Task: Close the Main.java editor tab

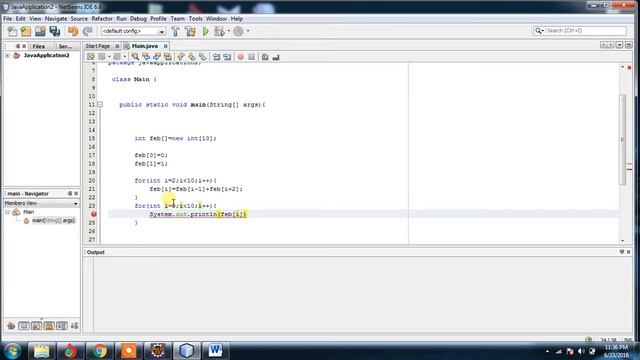Action: [x=165, y=46]
